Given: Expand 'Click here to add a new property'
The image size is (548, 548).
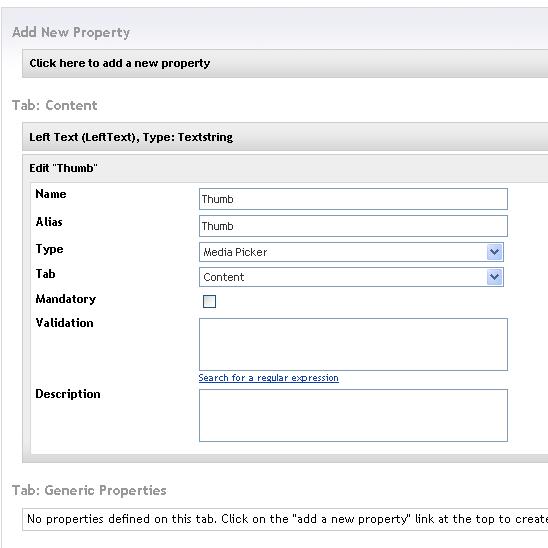Looking at the screenshot, I should pyautogui.click(x=285, y=63).
